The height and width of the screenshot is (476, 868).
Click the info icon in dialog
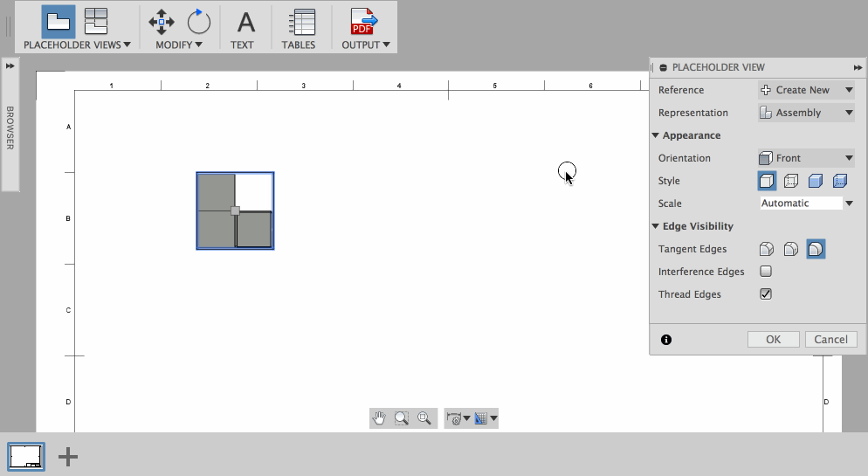click(666, 340)
